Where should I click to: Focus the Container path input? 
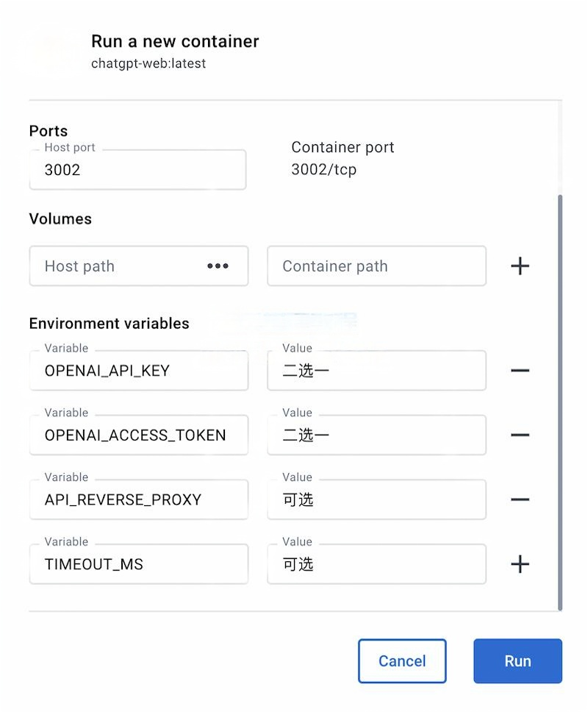click(376, 266)
